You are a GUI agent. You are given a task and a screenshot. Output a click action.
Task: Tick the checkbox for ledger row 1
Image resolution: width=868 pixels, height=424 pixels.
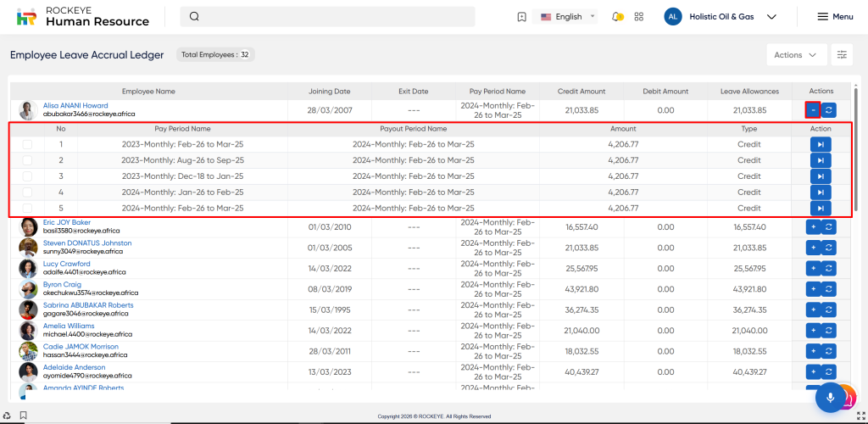[27, 145]
